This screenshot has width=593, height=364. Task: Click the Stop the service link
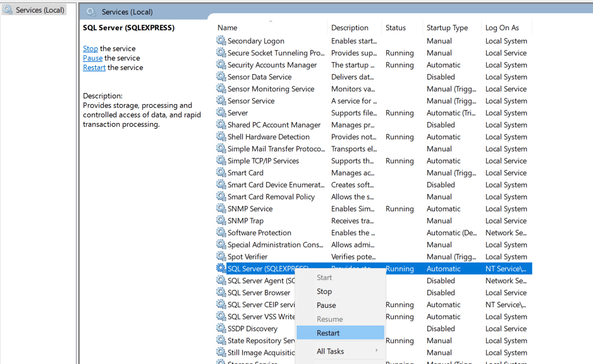(90, 48)
